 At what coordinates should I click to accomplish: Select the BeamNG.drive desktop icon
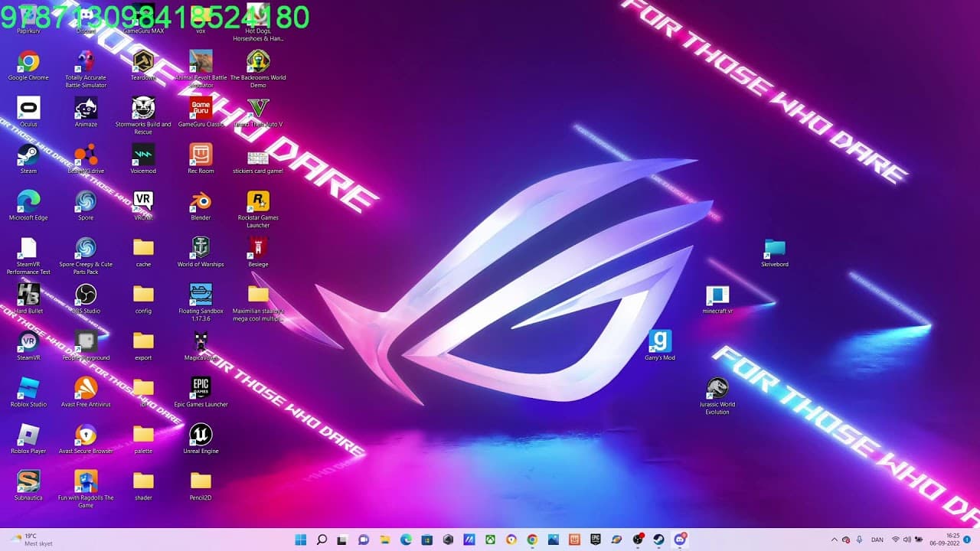[86, 159]
